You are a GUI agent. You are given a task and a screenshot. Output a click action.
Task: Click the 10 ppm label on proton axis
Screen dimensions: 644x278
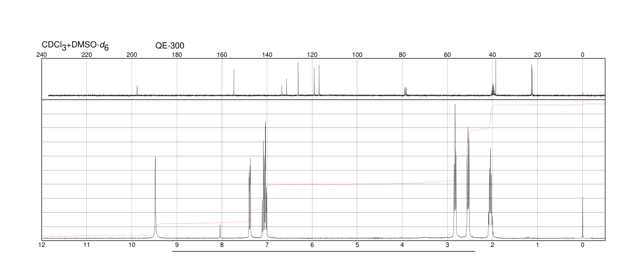click(x=132, y=245)
